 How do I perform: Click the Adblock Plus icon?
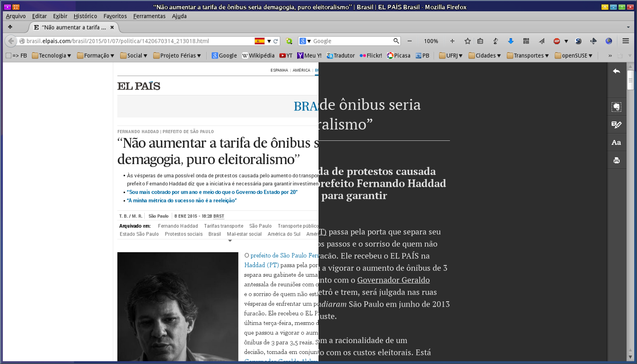[556, 41]
